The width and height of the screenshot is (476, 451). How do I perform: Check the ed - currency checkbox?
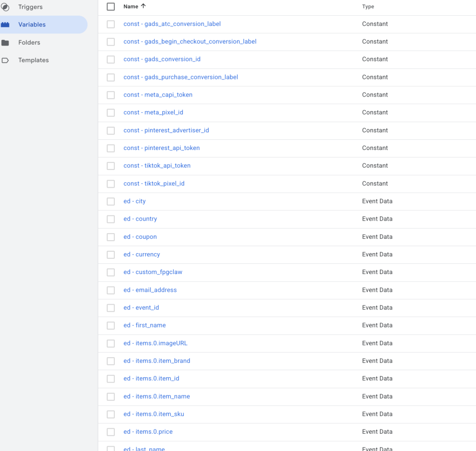[111, 255]
